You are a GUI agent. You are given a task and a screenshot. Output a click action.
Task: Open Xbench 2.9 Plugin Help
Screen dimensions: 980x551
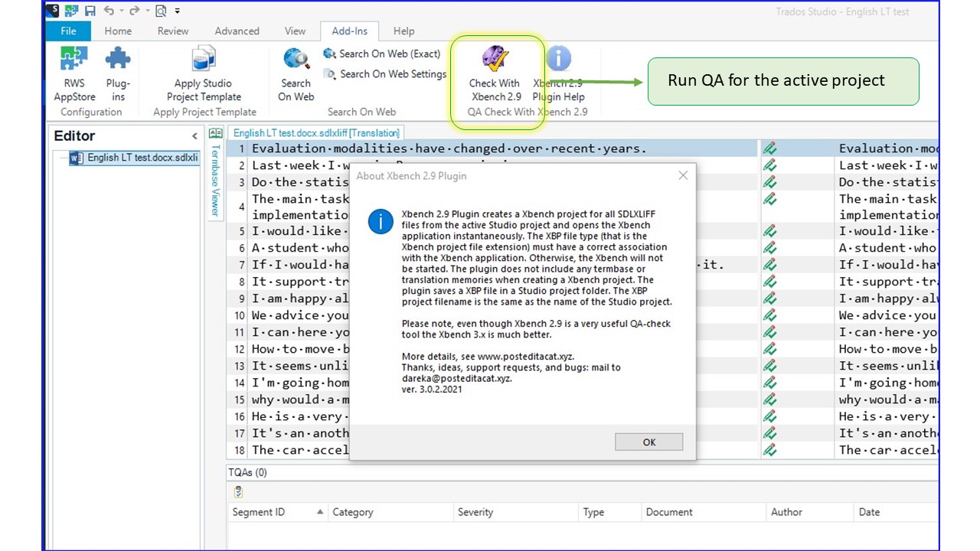(x=559, y=74)
